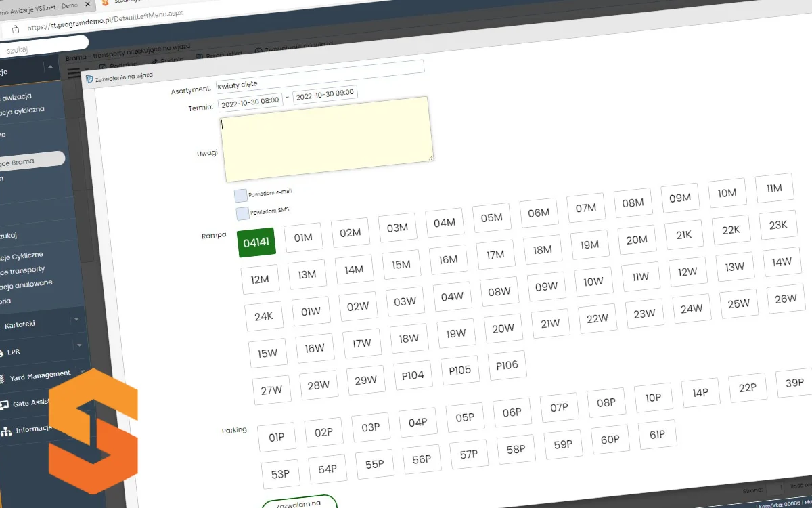The width and height of the screenshot is (812, 508).
Task: Tick the Powiadom SMS checkbox
Action: [242, 214]
